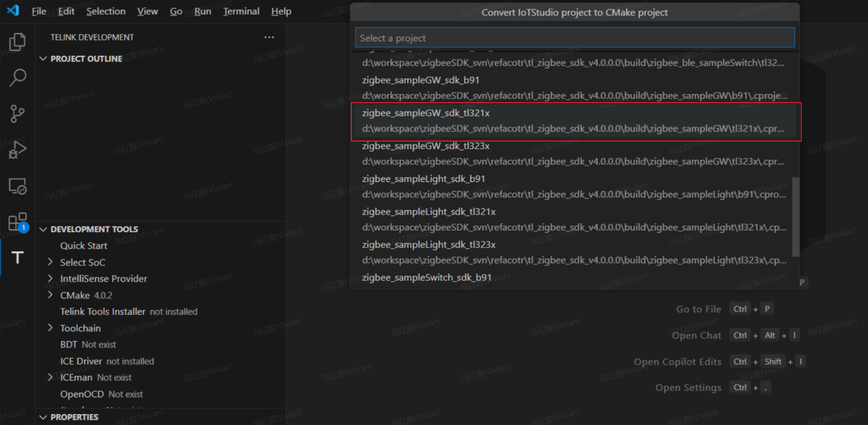Choose project zigbee_sampleGW_sdk_b91
868x425 pixels.
tap(575, 88)
